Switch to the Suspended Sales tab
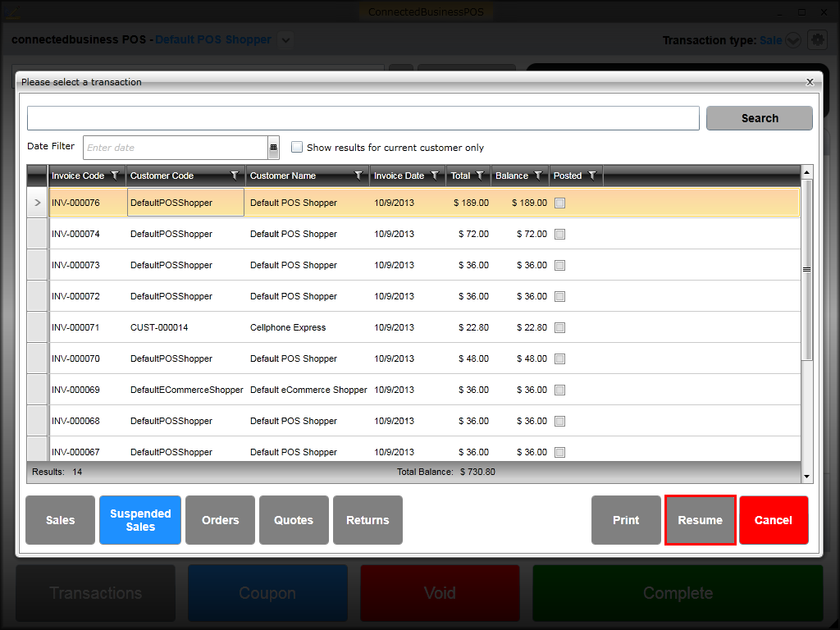 point(140,520)
